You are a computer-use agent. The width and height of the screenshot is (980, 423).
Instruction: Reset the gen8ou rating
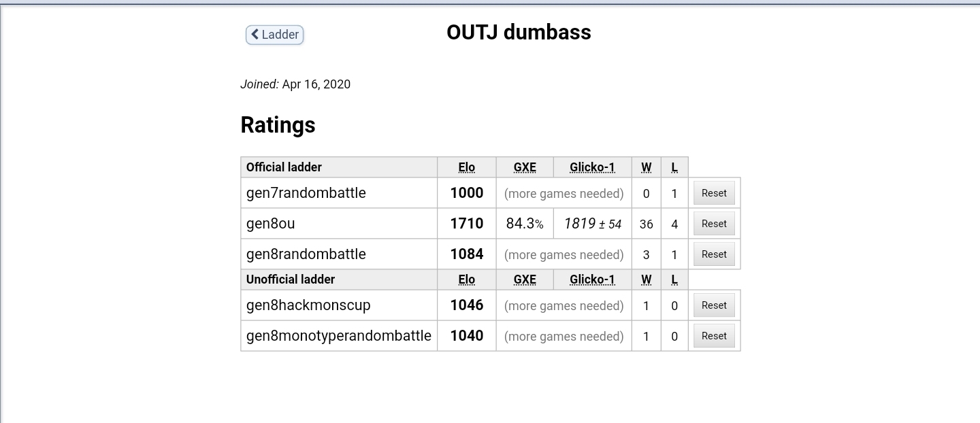[x=714, y=224]
